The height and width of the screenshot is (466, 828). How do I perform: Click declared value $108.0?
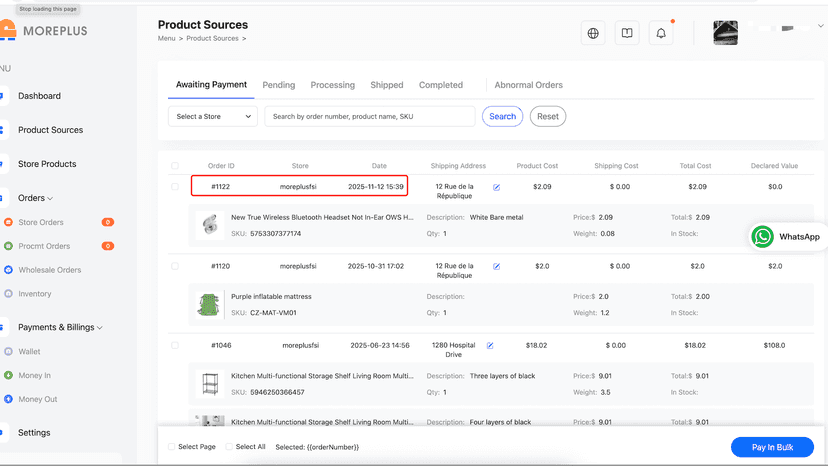[x=774, y=346]
